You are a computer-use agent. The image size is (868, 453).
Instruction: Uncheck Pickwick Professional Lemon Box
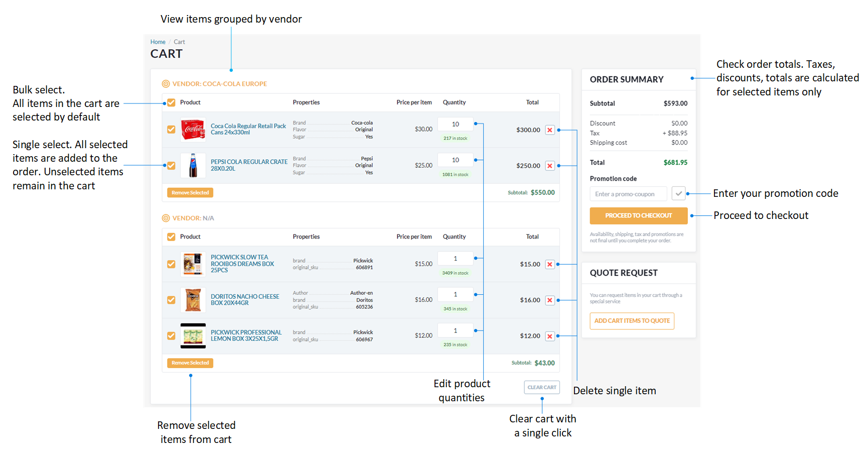tap(171, 336)
